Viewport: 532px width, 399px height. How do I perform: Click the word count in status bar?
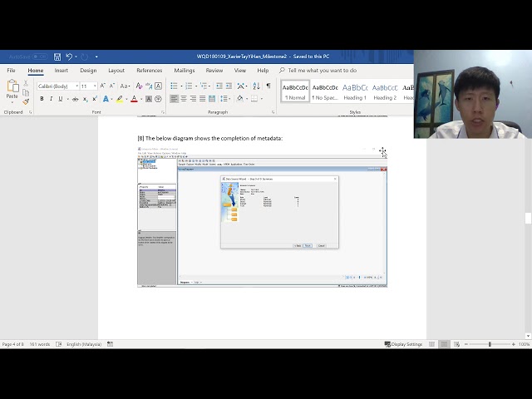tap(40, 344)
